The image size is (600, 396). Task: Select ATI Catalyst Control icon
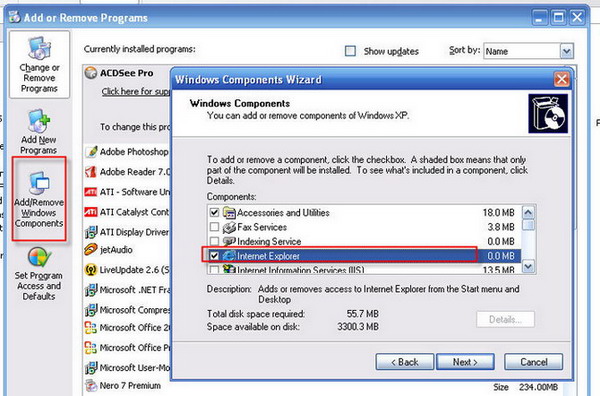(x=91, y=212)
